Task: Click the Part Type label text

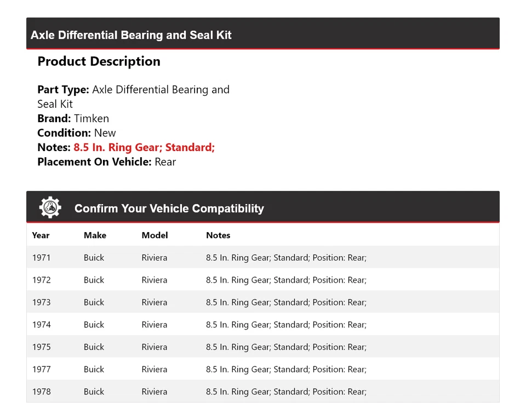Action: tap(63, 90)
